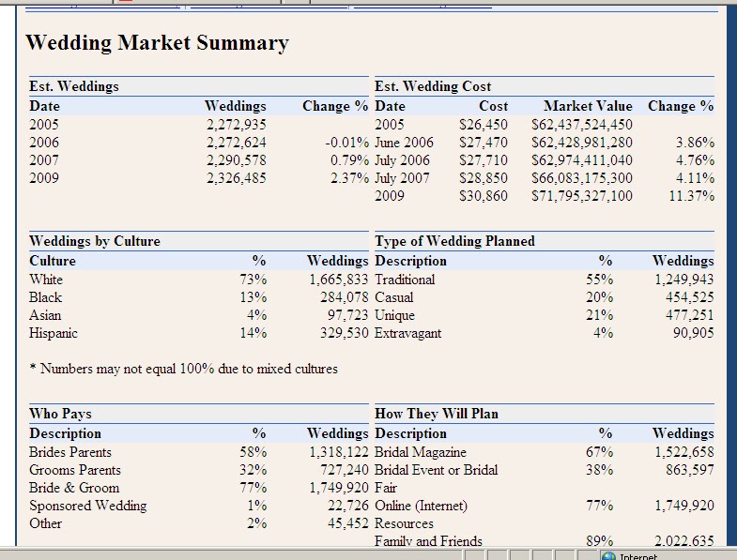Click the Brides Parents row label

click(x=70, y=452)
